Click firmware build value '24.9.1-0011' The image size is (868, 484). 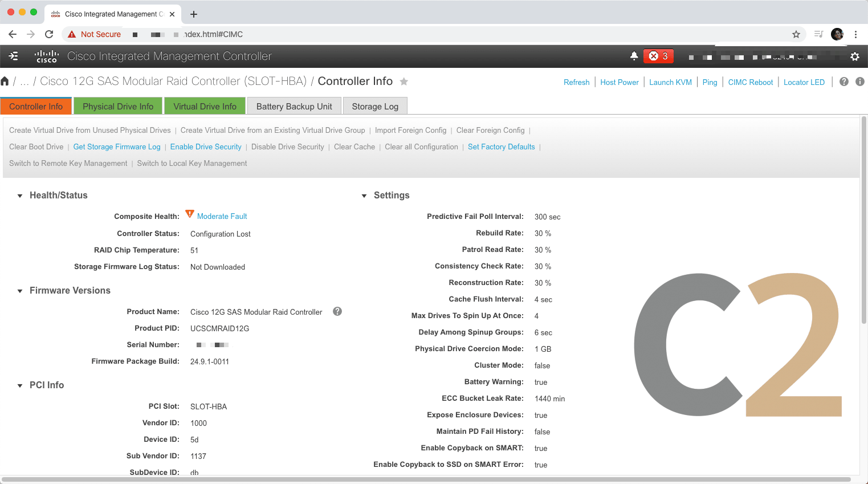coord(210,361)
